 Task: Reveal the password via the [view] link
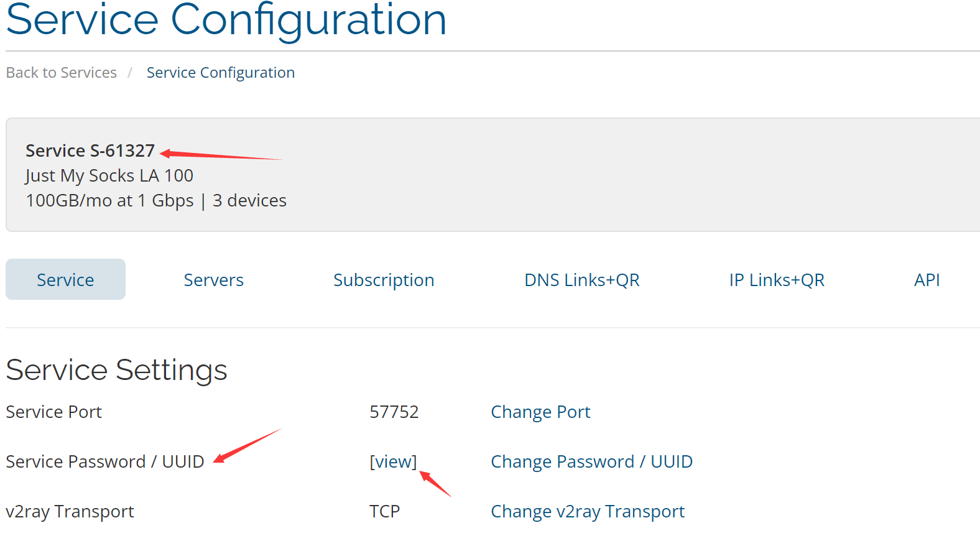(393, 461)
